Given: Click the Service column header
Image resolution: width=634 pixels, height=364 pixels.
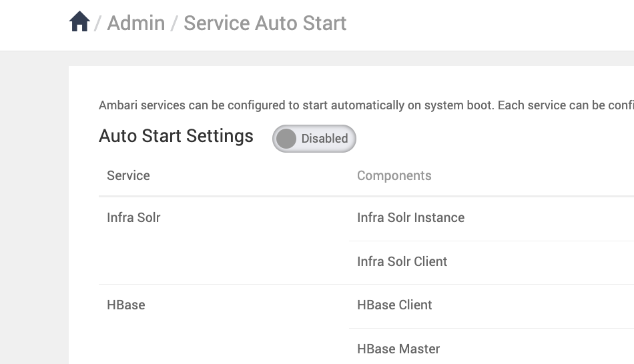Looking at the screenshot, I should 128,176.
